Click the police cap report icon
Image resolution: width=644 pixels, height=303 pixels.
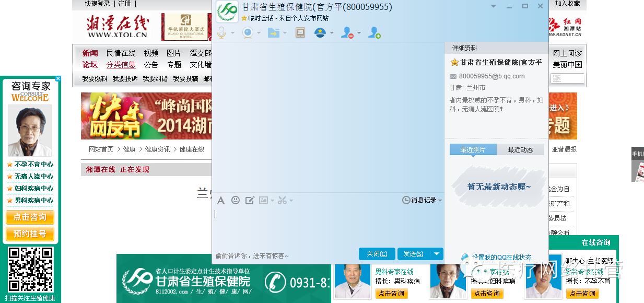[x=320, y=32]
